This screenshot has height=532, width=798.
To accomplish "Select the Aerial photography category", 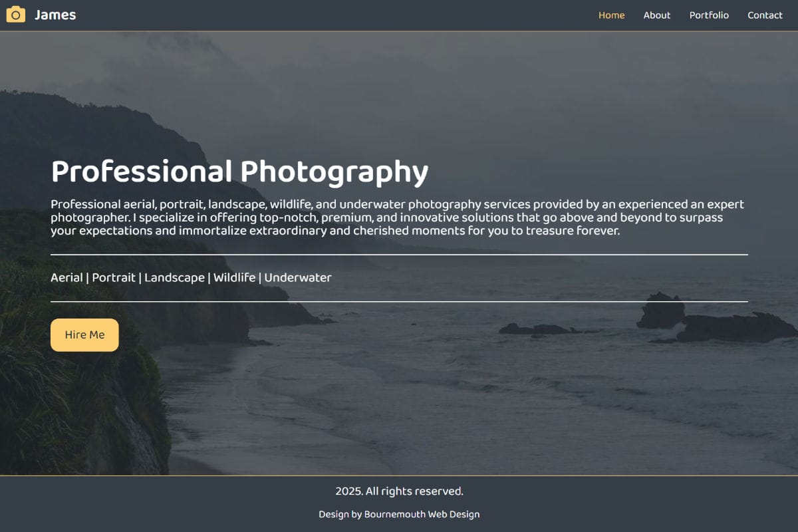I will click(x=66, y=277).
